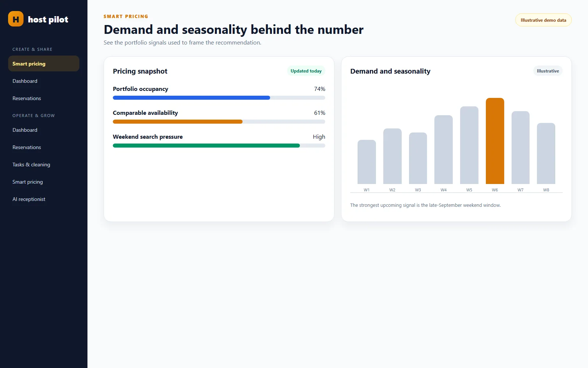Click the Pricing snapshot heading
The width and height of the screenshot is (588, 368).
140,71
